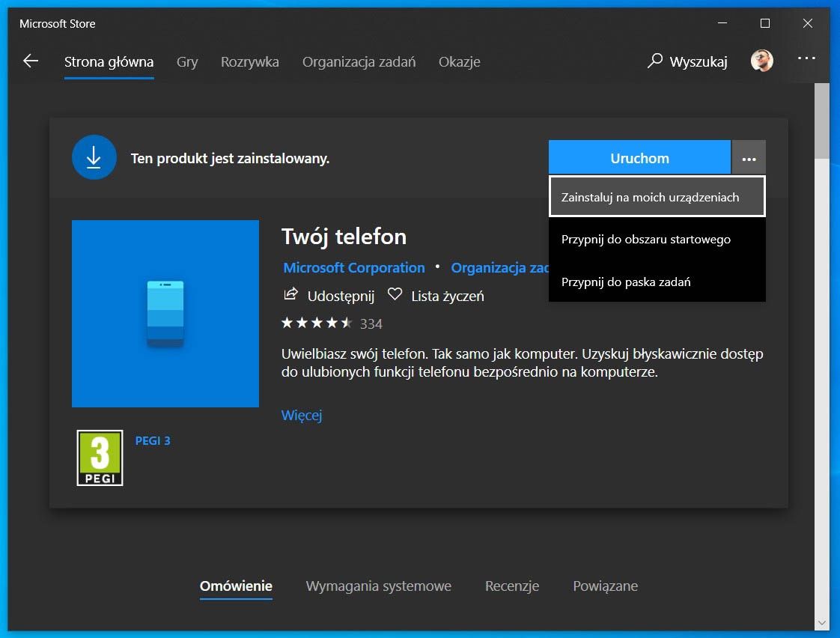840x638 pixels.
Task: Add to Lista życzeń
Action: point(447,296)
